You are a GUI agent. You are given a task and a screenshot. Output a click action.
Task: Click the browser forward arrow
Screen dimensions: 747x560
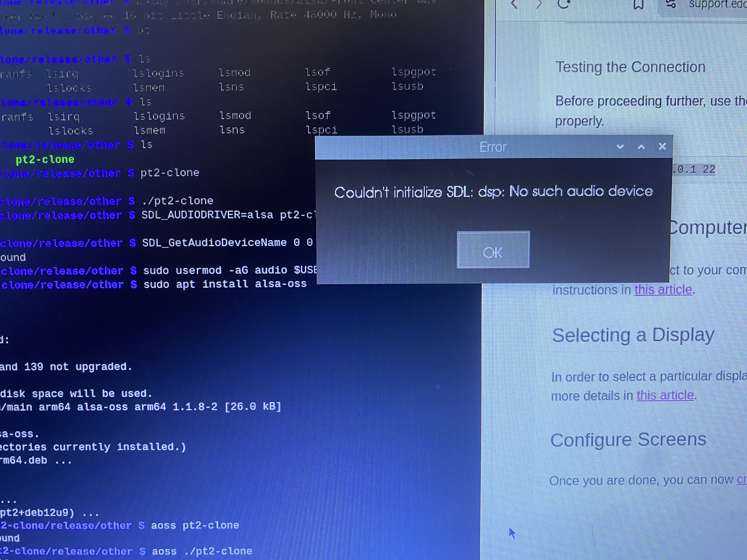tap(539, 4)
